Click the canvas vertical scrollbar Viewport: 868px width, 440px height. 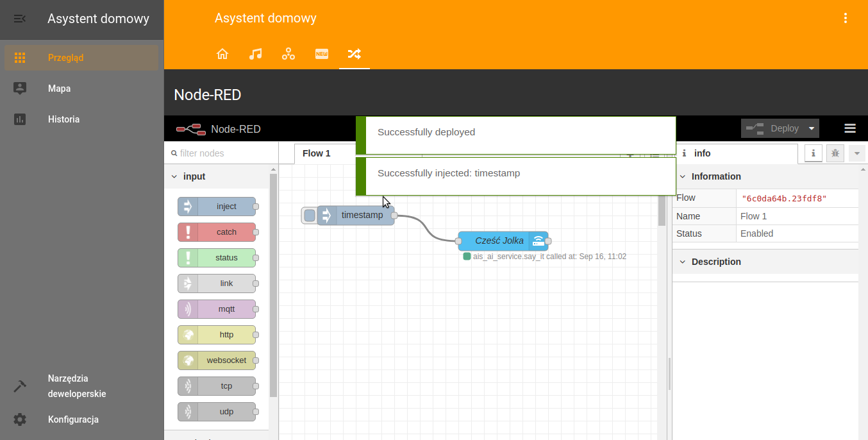pos(662,210)
